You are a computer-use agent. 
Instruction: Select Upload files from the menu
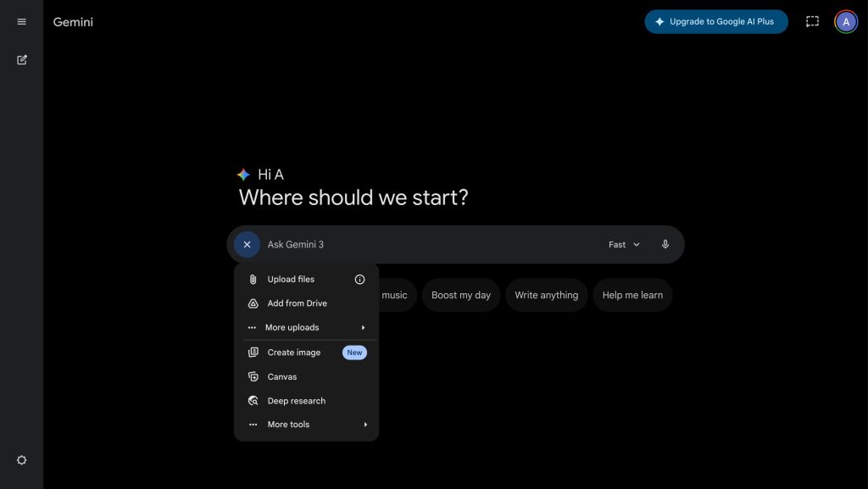click(x=291, y=280)
